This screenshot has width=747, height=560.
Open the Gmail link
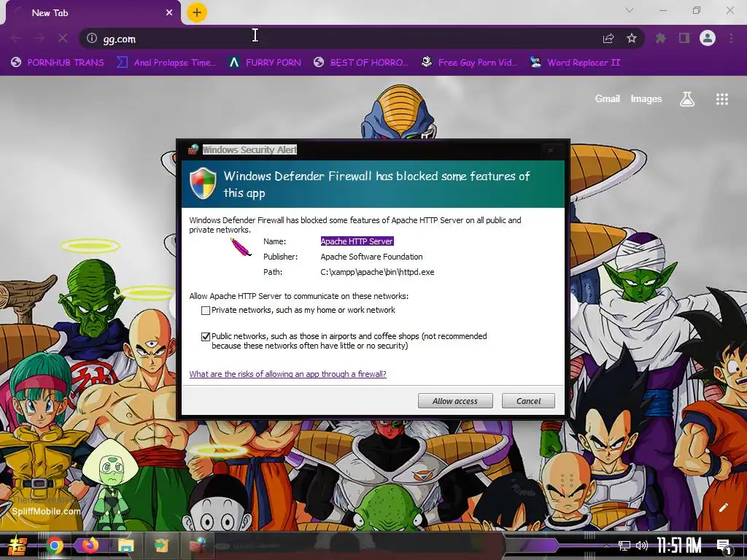[x=607, y=98]
